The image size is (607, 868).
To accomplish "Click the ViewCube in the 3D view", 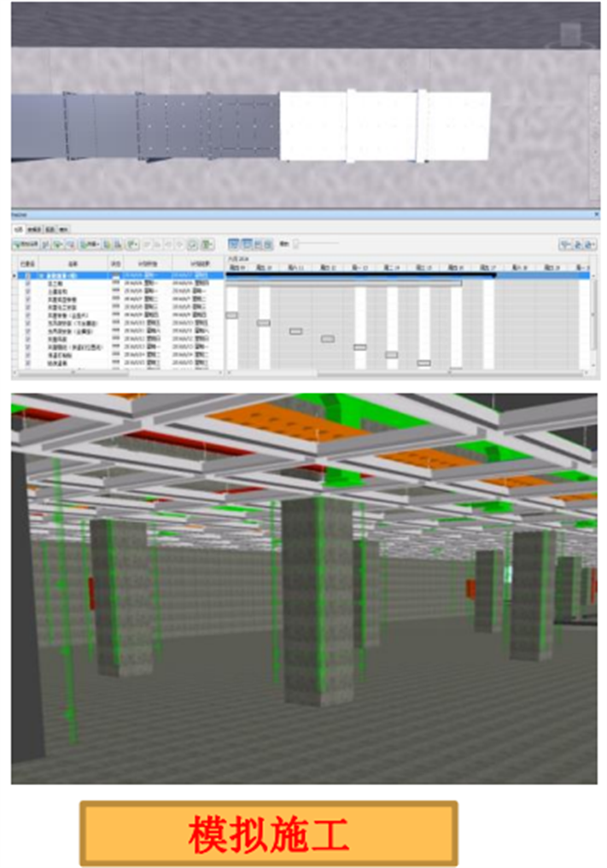I will (x=570, y=34).
